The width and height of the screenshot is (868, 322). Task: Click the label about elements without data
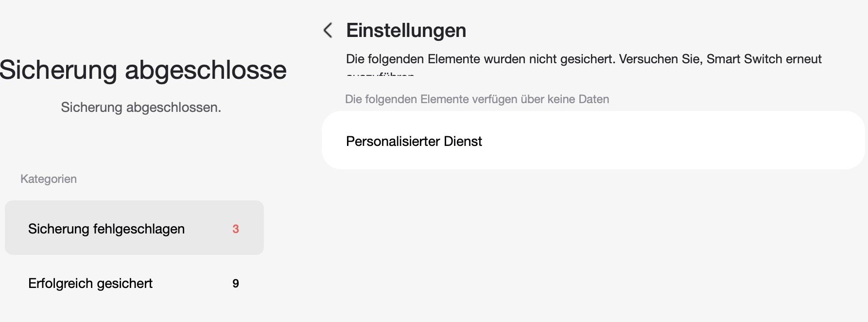476,99
